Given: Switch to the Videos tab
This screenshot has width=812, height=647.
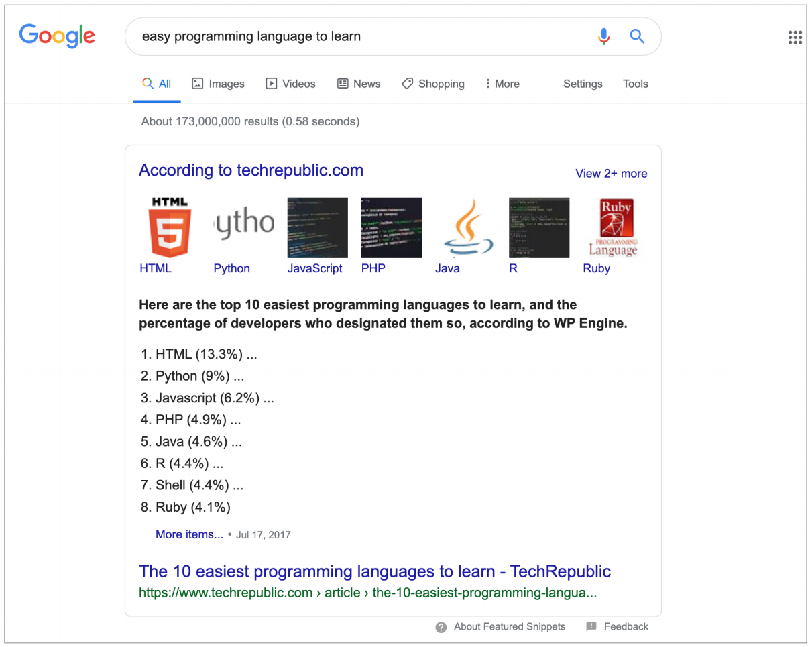Looking at the screenshot, I should (x=290, y=84).
